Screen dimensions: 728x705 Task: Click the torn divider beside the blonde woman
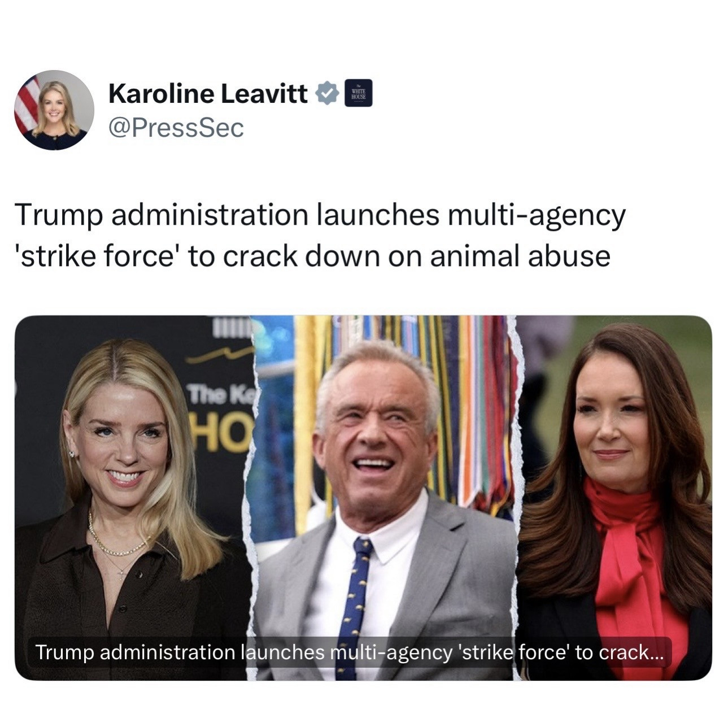(254, 497)
